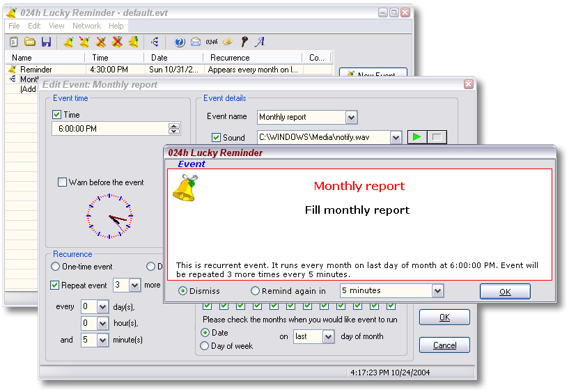
Task: Click the first bell icon in the toolbar
Action: click(x=68, y=42)
